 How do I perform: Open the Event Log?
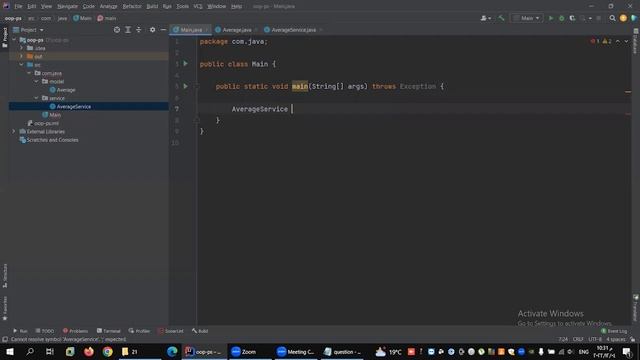point(614,331)
